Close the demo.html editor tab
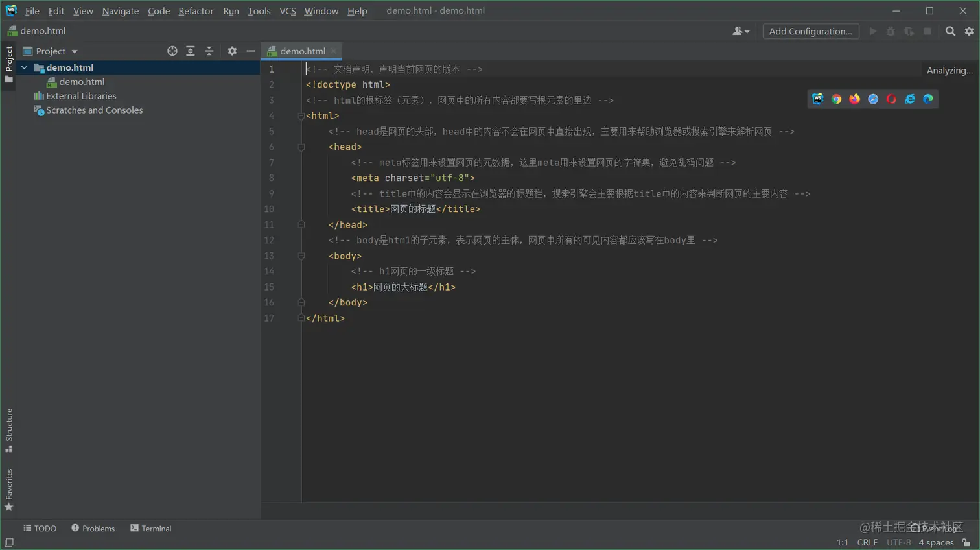The image size is (980, 550). coord(334,51)
